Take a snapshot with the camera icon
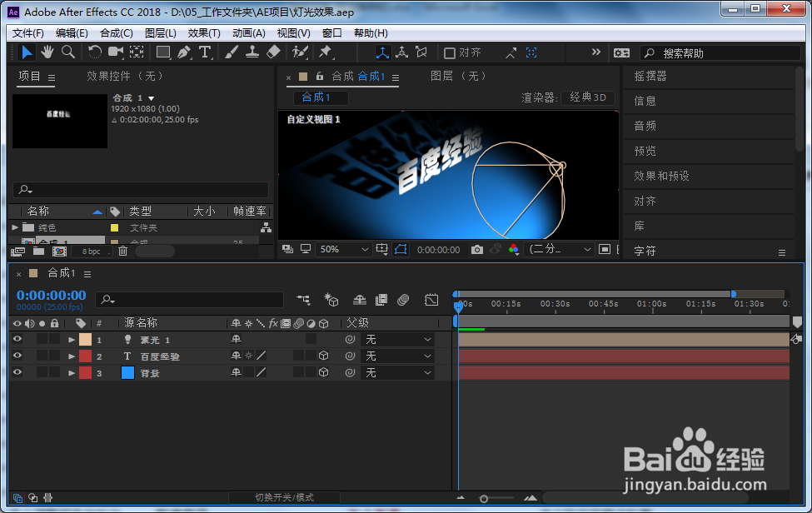The image size is (812, 513). click(477, 250)
